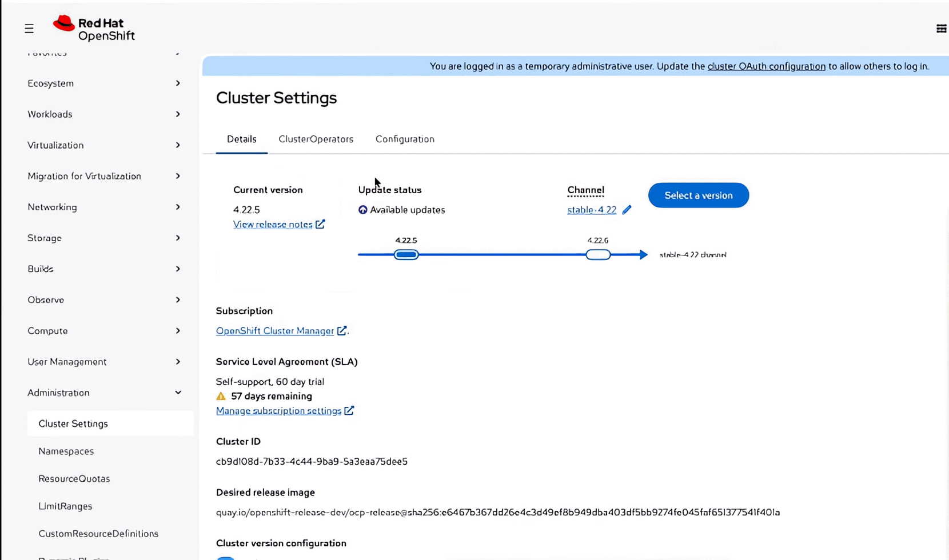Open the Manage subscription settings link
This screenshot has width=949, height=560.
[285, 411]
